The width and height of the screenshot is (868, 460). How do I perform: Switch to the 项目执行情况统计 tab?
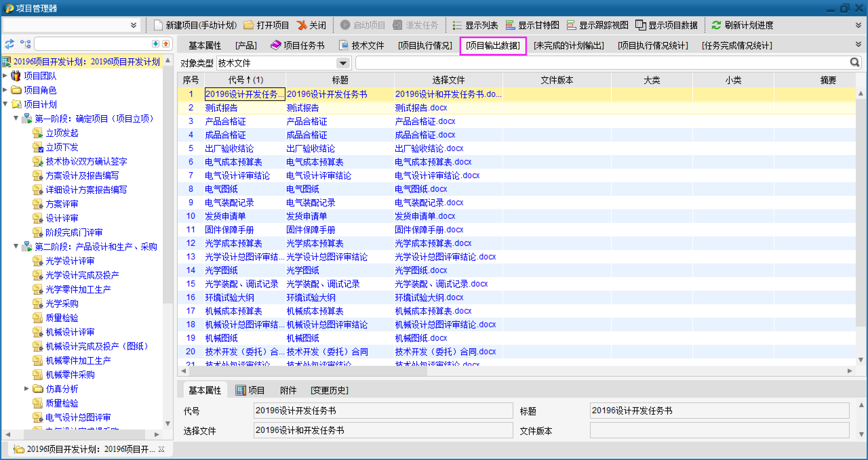[x=653, y=45]
